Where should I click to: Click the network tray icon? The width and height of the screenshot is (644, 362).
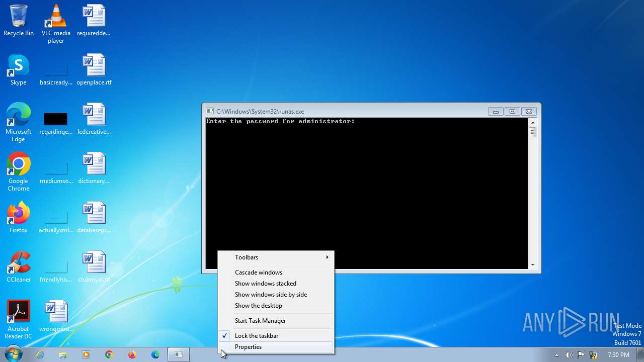(x=593, y=355)
